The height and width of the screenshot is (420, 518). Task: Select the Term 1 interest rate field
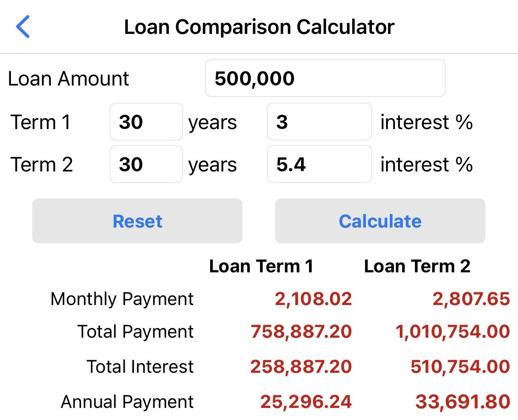pos(319,122)
